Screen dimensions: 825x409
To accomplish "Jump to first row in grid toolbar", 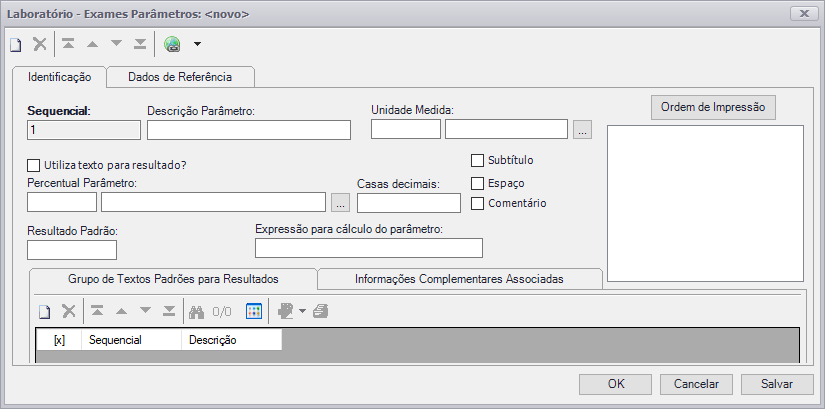I will pos(97,311).
